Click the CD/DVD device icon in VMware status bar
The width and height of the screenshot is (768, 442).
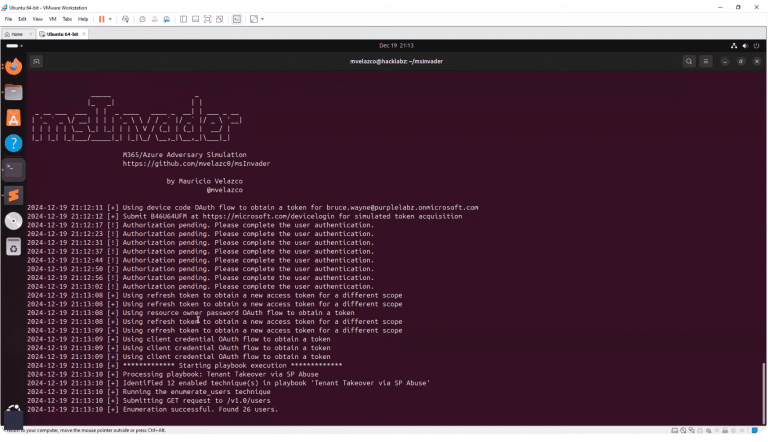click(x=683, y=431)
